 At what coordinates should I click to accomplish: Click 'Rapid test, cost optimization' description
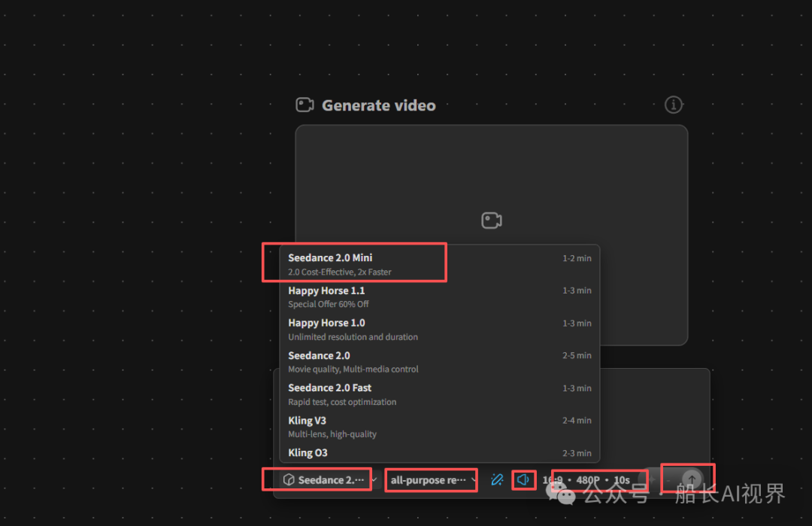coord(342,402)
